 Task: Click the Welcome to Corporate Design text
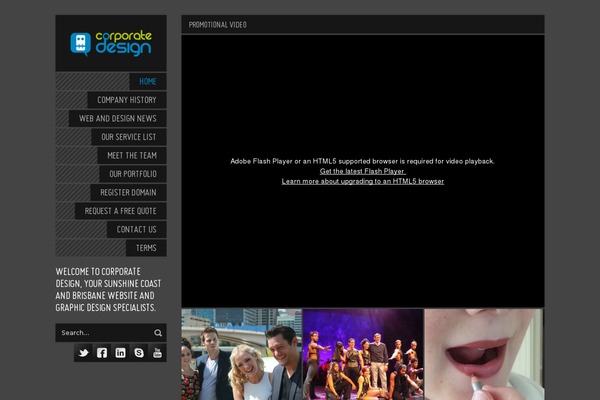click(108, 289)
